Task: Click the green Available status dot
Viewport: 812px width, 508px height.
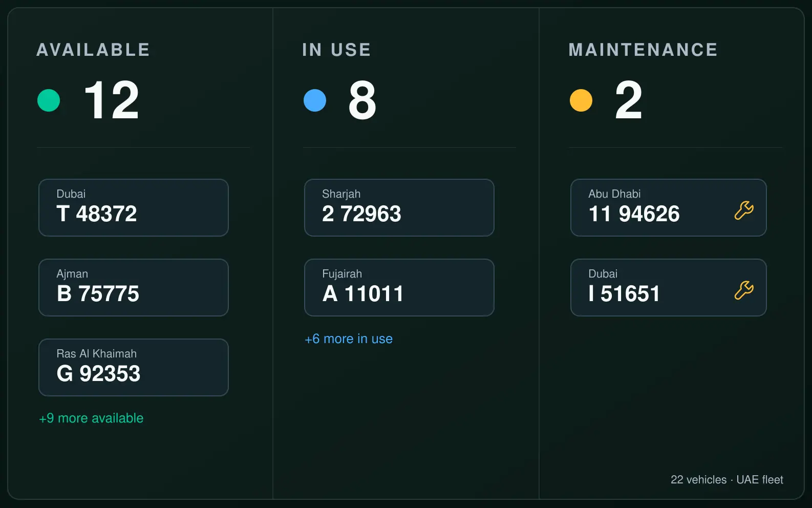Action: click(49, 100)
